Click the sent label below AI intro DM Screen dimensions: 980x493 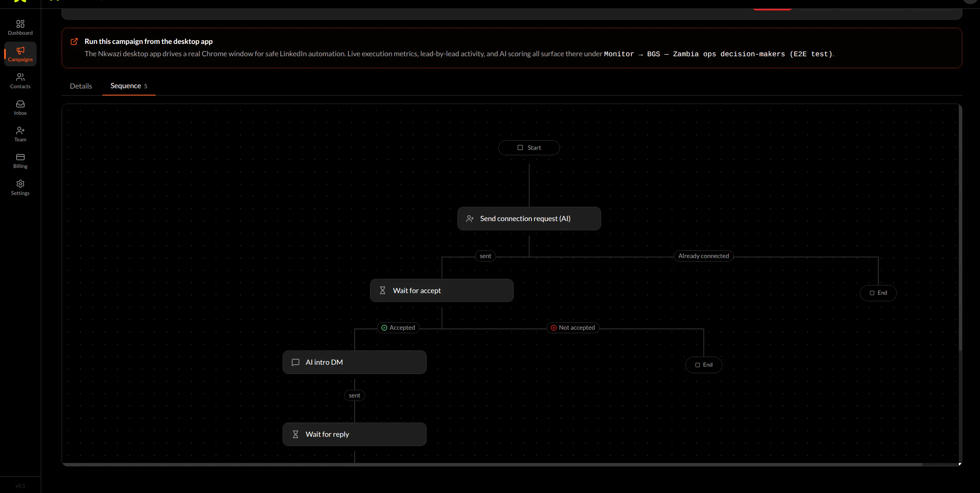(354, 396)
